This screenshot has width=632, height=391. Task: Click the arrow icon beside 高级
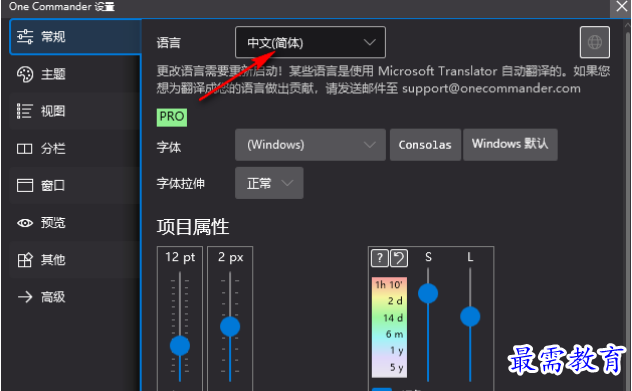coord(25,297)
